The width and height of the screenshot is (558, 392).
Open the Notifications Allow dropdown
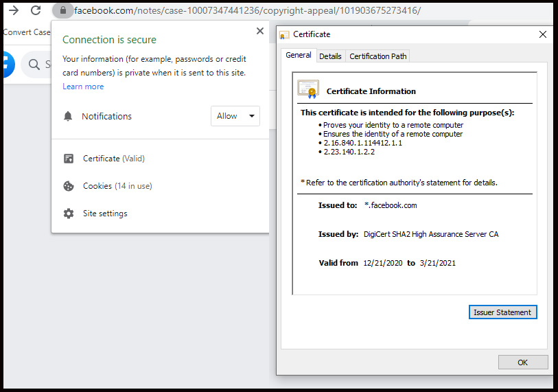(x=235, y=116)
